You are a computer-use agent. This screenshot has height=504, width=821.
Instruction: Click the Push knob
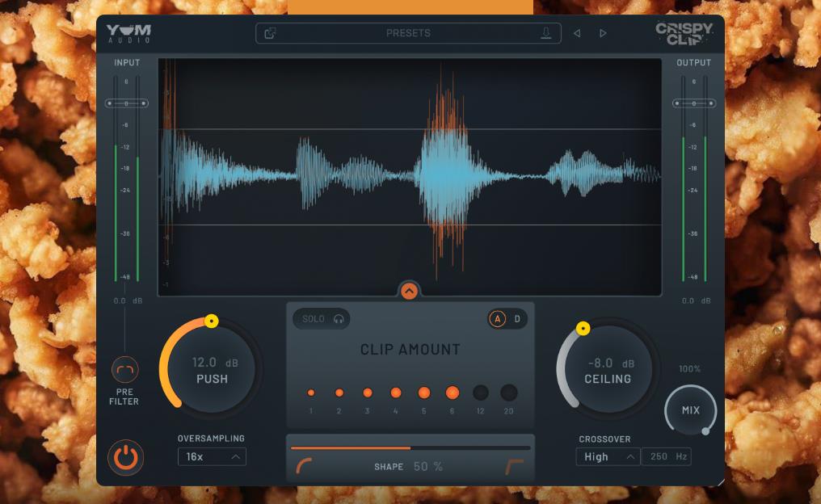point(212,369)
